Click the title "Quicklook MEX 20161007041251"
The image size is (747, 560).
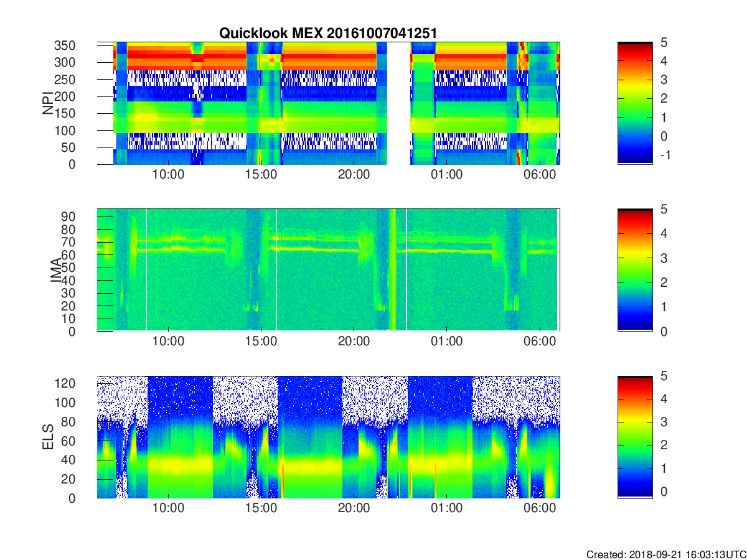pos(327,34)
